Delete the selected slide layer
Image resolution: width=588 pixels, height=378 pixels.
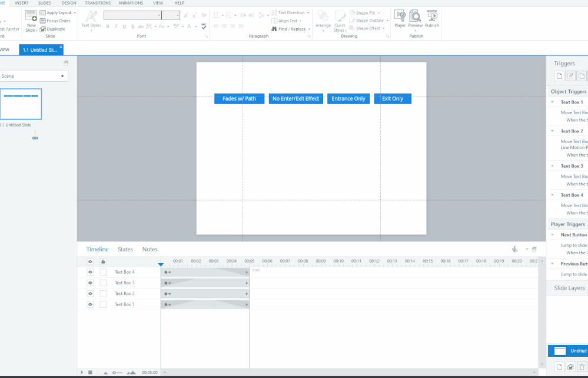582,367
